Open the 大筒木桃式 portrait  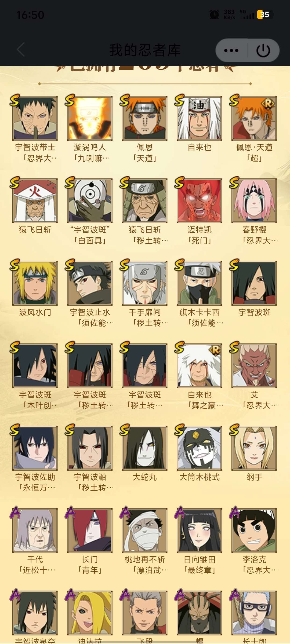[x=199, y=448]
